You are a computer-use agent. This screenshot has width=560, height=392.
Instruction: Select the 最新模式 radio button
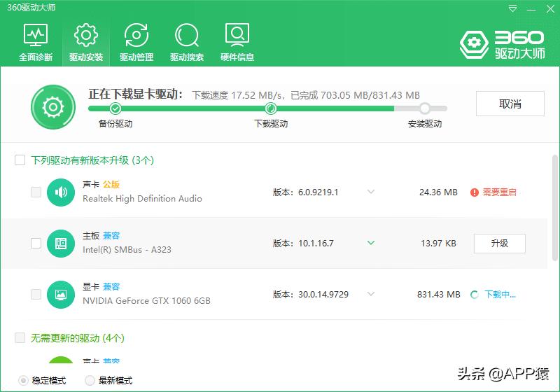pyautogui.click(x=90, y=381)
